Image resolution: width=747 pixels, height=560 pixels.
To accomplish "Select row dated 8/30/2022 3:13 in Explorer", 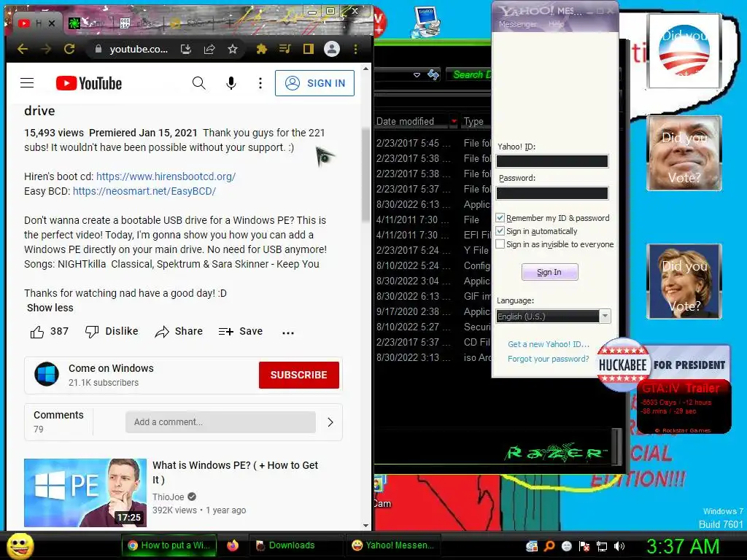I will coord(433,357).
